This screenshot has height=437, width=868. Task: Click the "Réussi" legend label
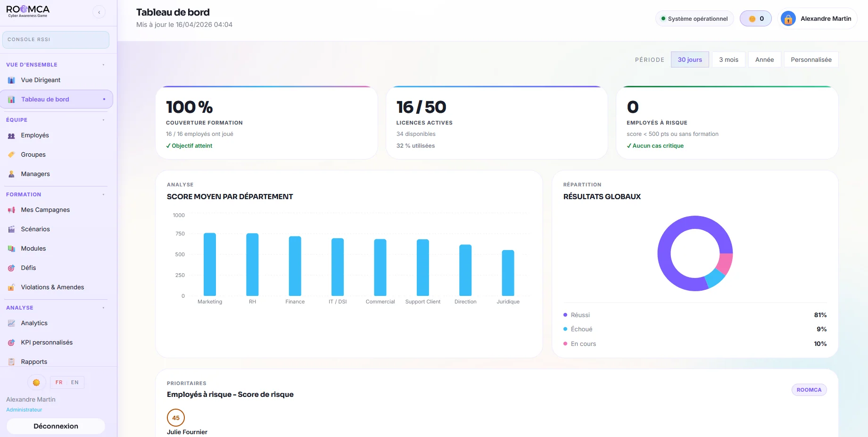coord(580,315)
